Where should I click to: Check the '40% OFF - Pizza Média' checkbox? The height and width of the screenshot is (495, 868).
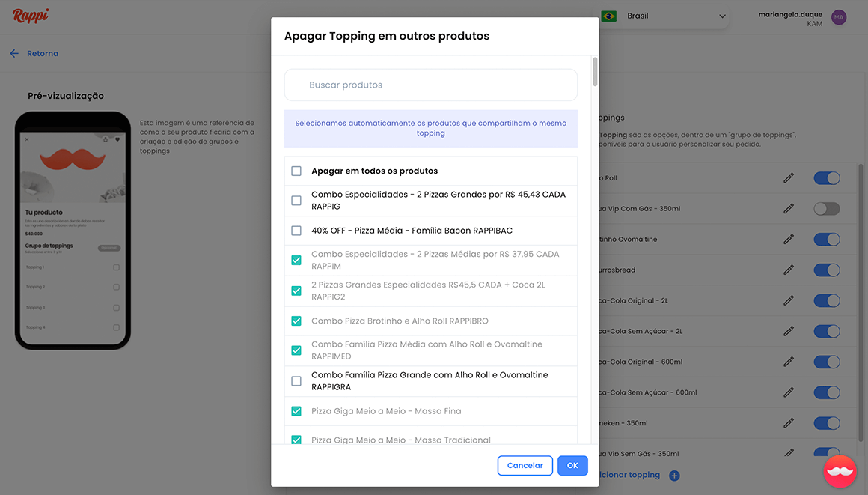click(296, 231)
